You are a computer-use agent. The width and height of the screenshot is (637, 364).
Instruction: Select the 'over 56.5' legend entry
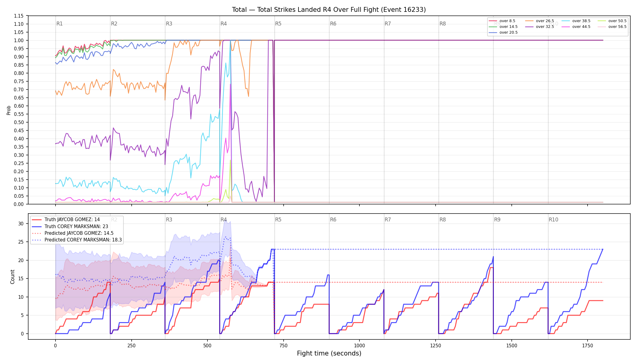click(x=612, y=27)
